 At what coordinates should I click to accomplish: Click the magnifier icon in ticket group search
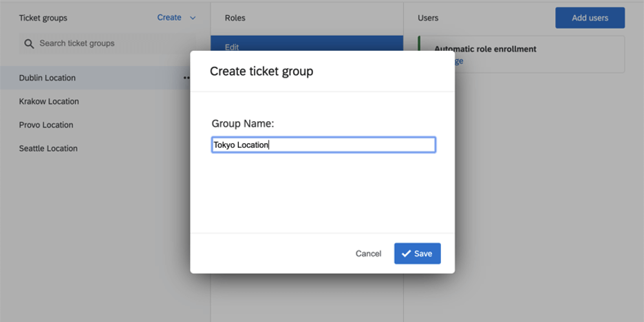coord(29,44)
